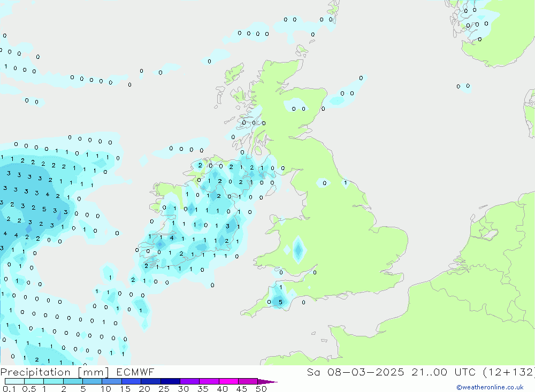Select the 30–35 mm purple legend swatch
The height and width of the screenshot is (392, 535).
point(189,381)
